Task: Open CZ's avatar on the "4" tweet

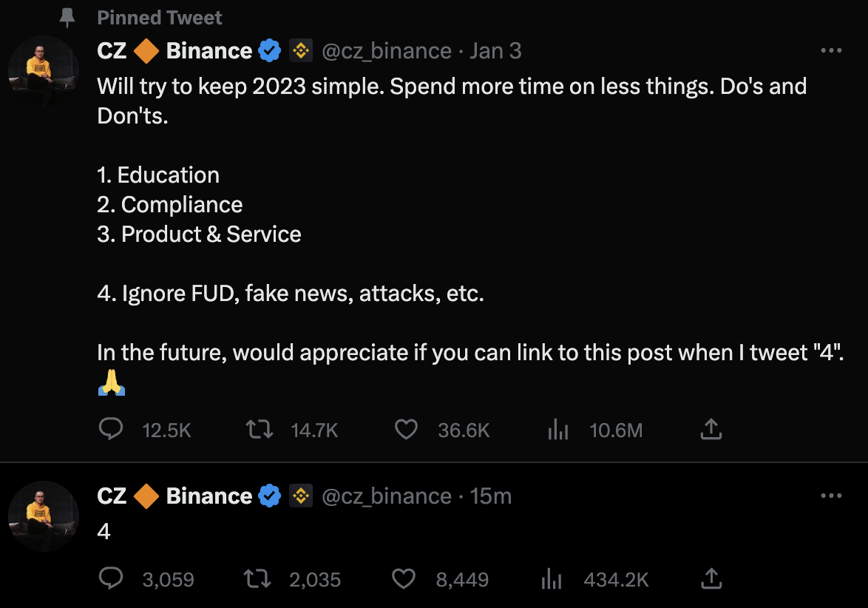Action: 43,516
